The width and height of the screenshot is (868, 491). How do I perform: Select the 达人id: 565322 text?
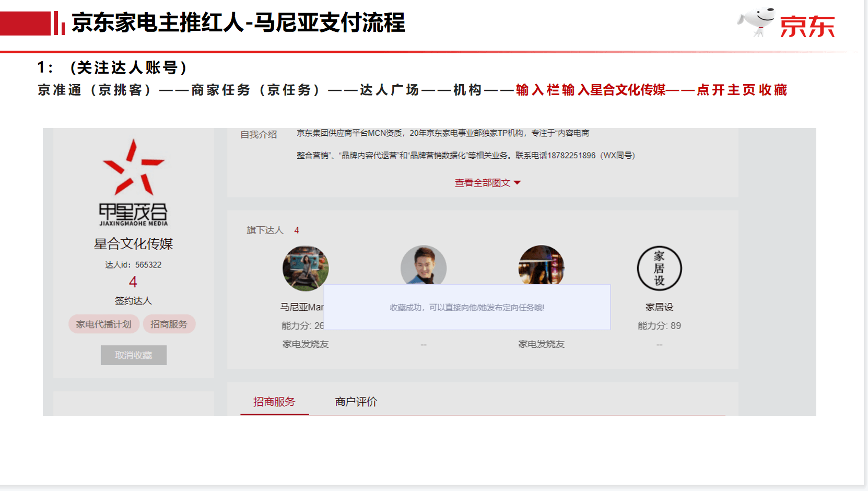pyautogui.click(x=133, y=265)
